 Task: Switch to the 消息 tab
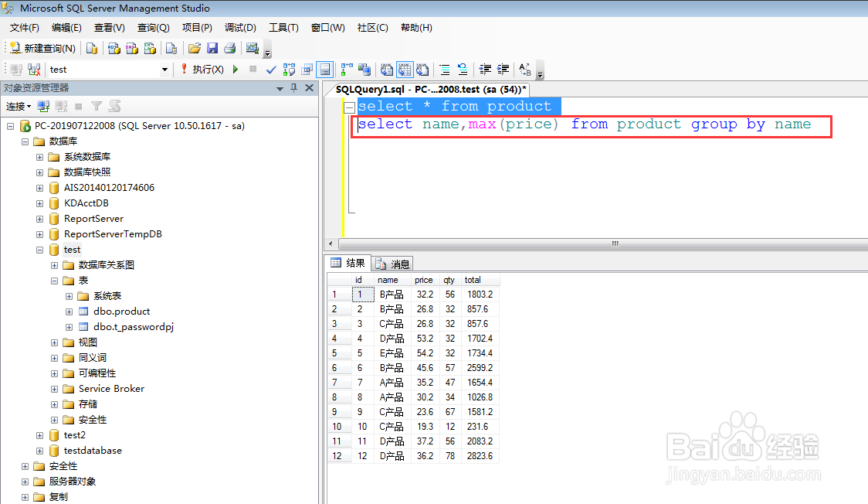click(x=392, y=264)
